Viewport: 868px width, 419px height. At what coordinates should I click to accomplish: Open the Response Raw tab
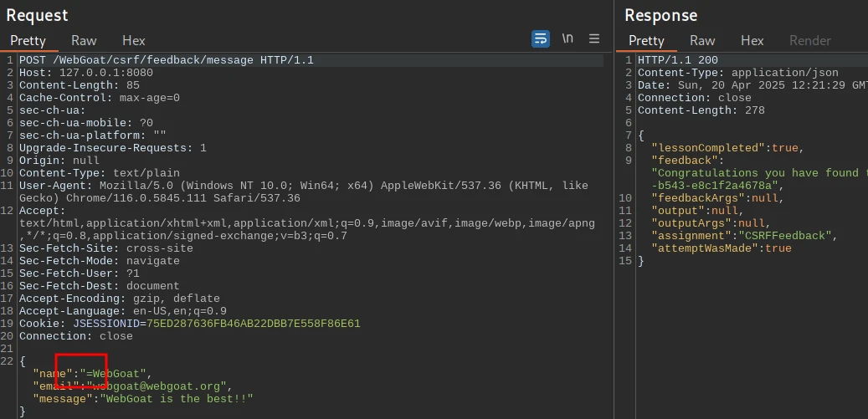point(702,40)
